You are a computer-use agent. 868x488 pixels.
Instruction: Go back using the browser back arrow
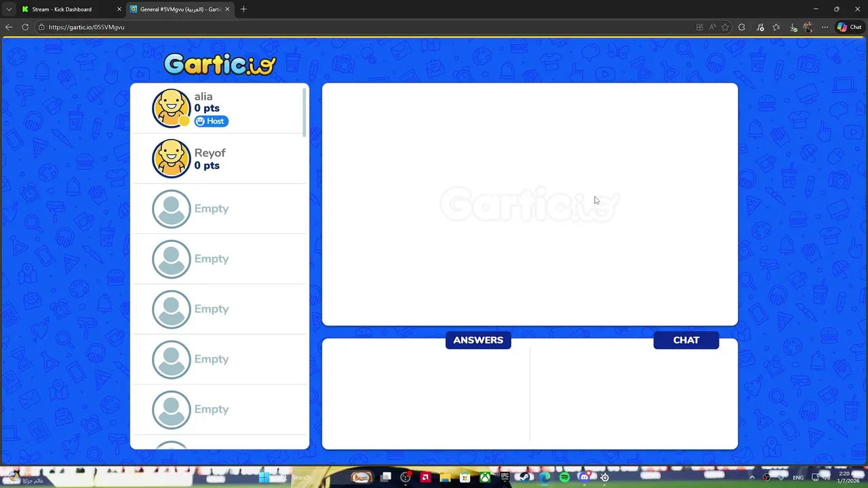coord(9,27)
